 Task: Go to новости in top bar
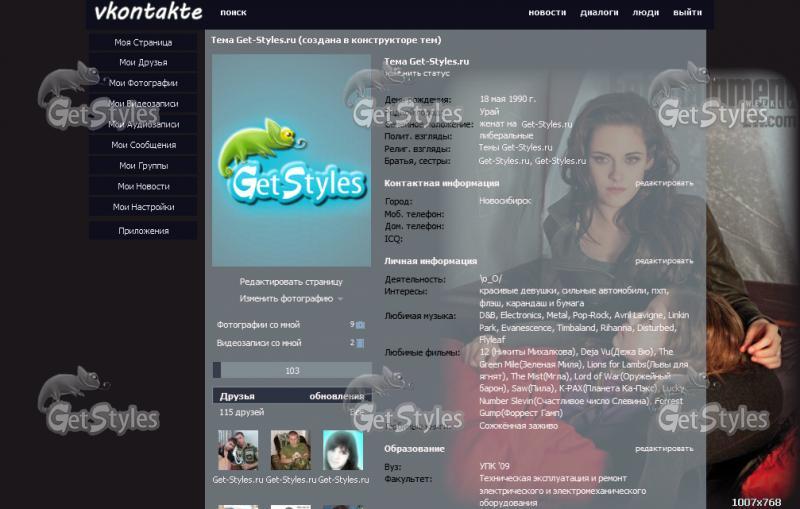click(x=547, y=12)
